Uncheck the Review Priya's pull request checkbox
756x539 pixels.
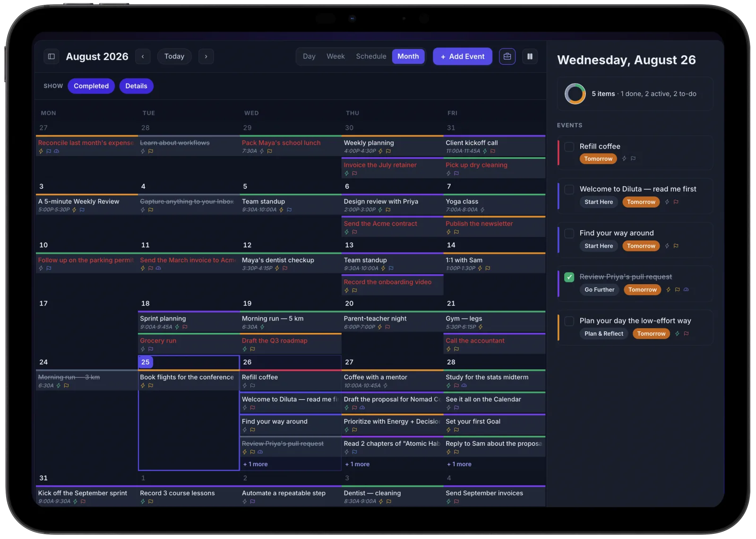point(569,277)
